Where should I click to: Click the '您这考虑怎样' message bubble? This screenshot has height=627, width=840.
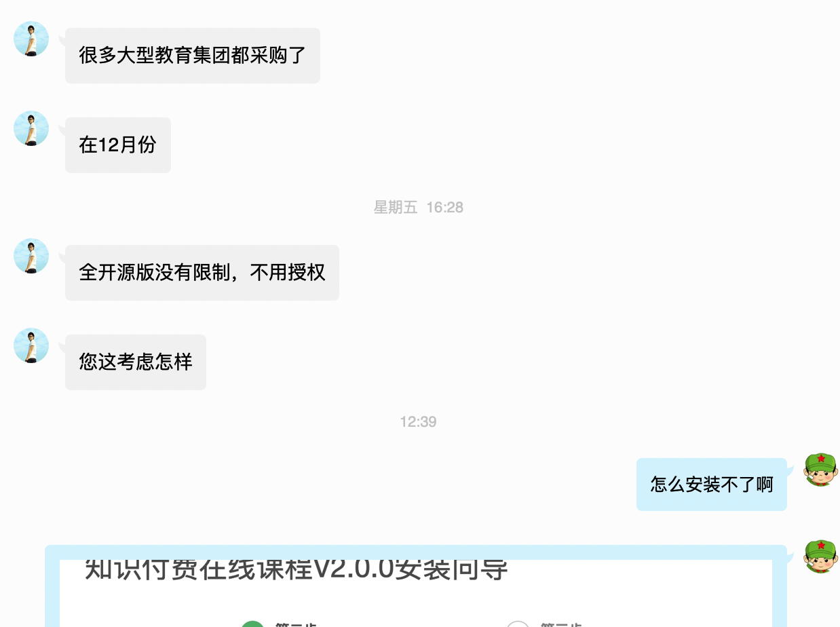(x=136, y=362)
